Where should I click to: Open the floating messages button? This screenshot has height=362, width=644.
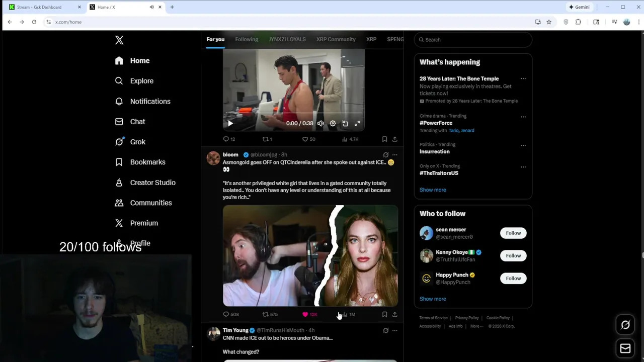pos(625,348)
